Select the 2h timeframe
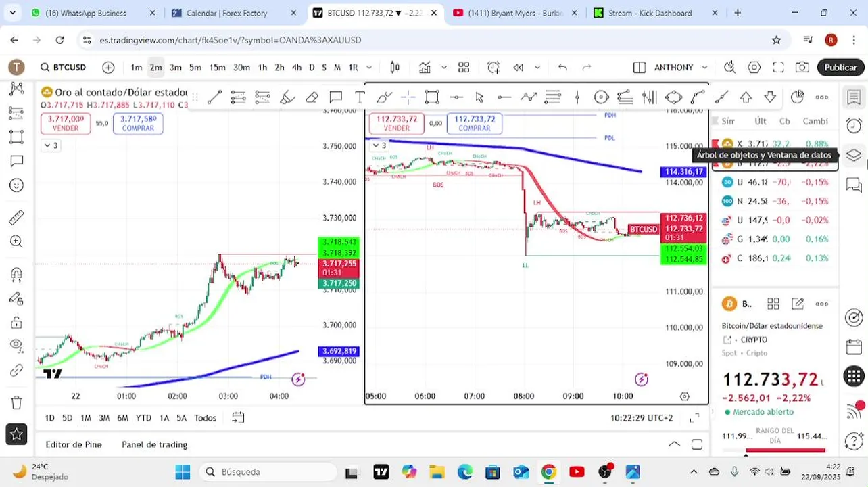The height and width of the screenshot is (487, 868). 279,67
